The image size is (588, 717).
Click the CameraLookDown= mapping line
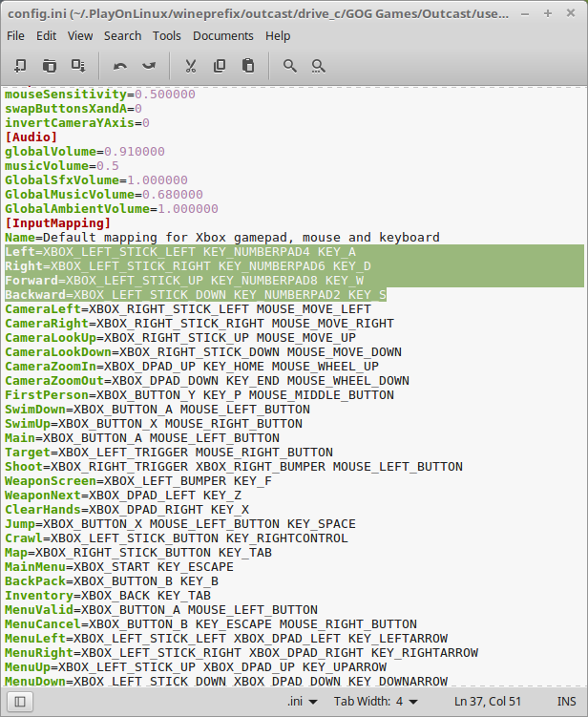point(203,352)
